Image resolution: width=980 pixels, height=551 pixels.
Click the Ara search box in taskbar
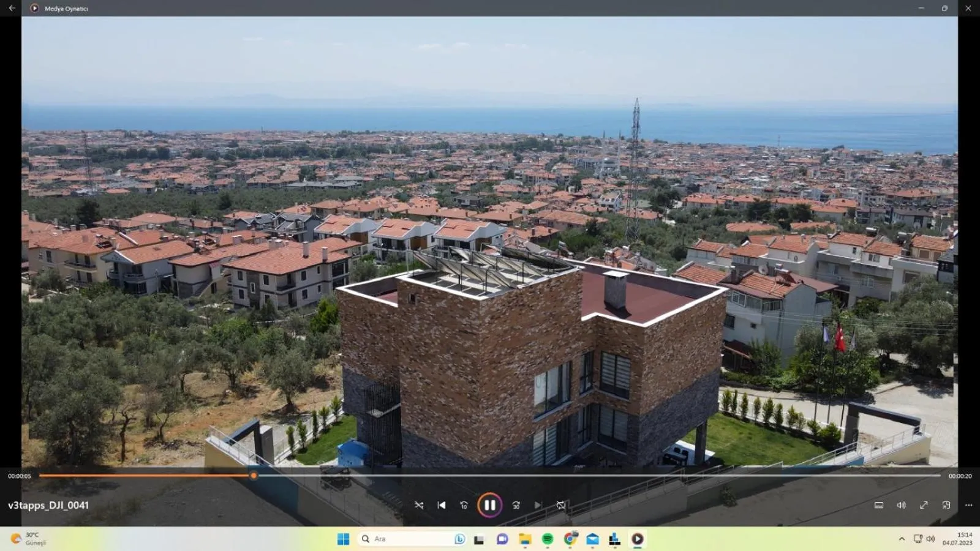404,539
